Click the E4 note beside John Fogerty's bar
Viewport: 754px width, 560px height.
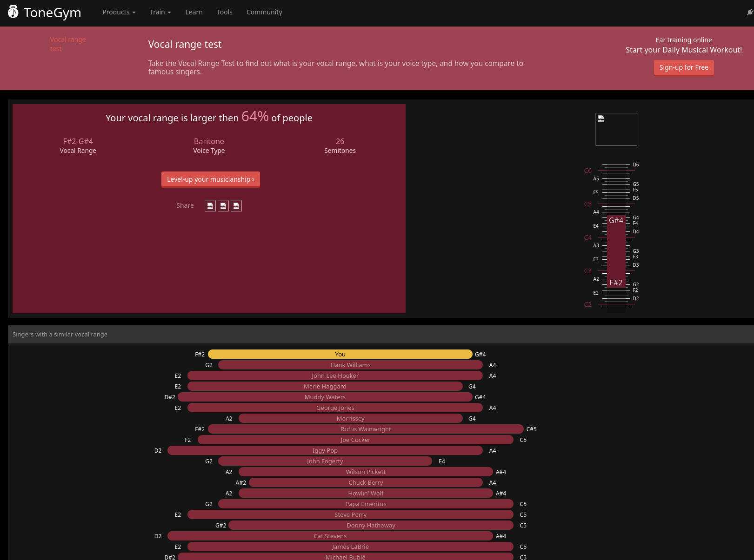click(x=442, y=461)
